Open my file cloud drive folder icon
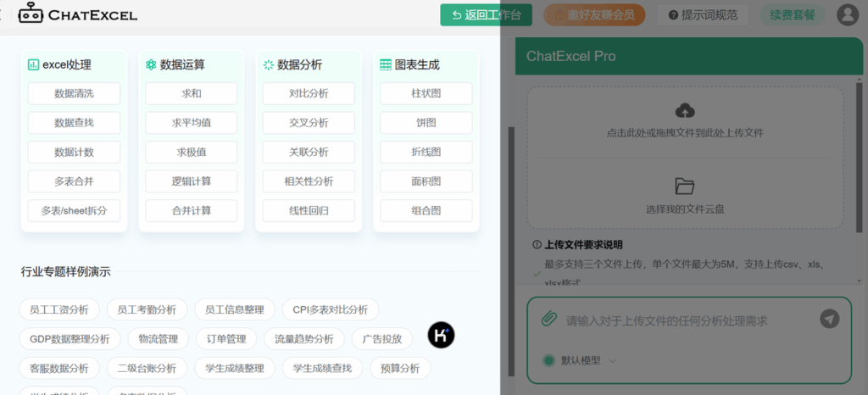 pyautogui.click(x=685, y=186)
